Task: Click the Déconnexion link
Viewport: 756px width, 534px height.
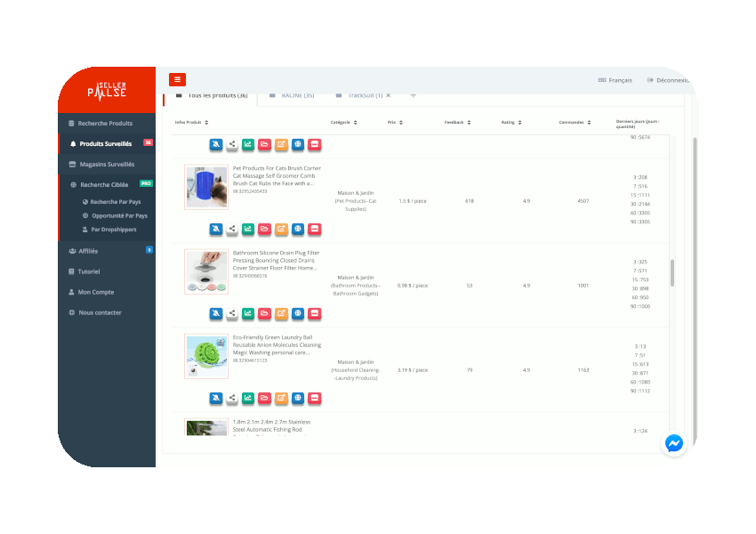Action: coord(668,80)
